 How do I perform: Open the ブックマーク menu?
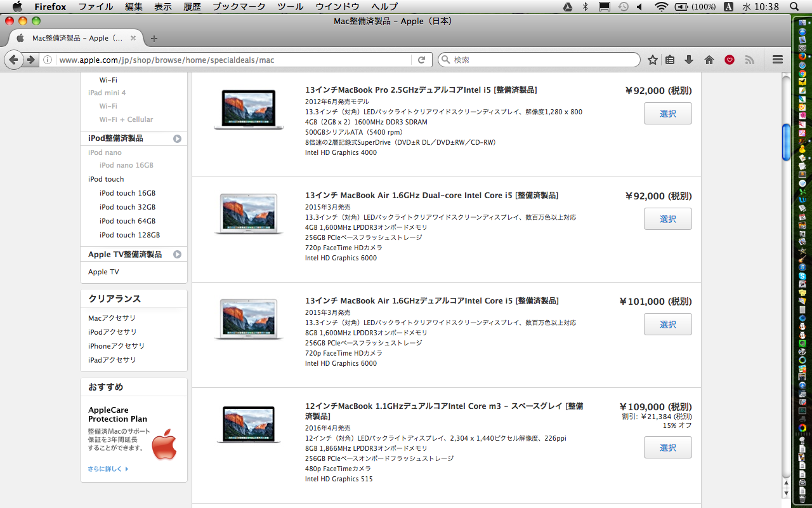point(240,7)
